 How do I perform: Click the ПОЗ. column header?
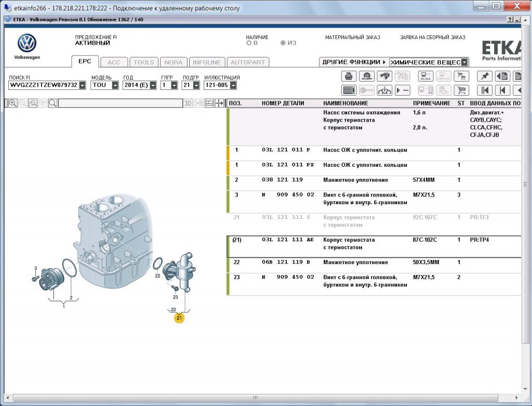coord(235,103)
